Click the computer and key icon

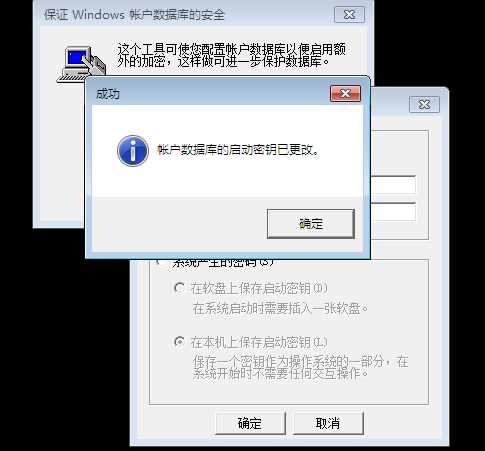81,64
